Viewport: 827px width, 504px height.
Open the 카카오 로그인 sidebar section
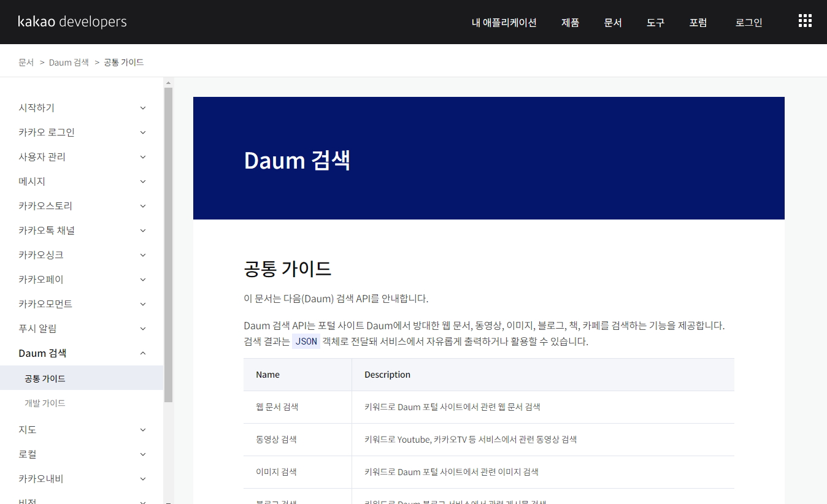[x=47, y=132]
